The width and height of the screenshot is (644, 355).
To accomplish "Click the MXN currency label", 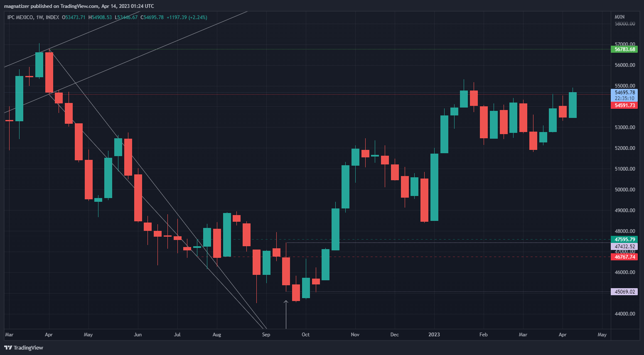I will tap(619, 17).
